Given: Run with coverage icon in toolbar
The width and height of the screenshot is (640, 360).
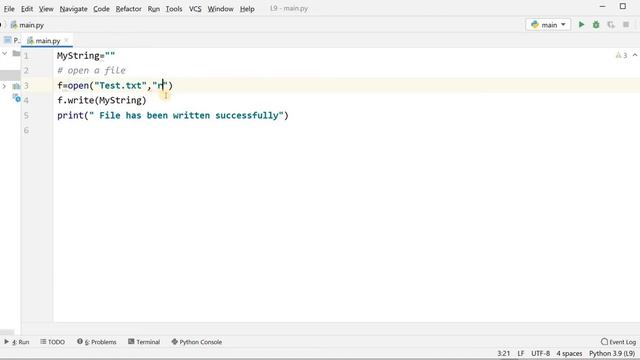Looking at the screenshot, I should pos(611,25).
